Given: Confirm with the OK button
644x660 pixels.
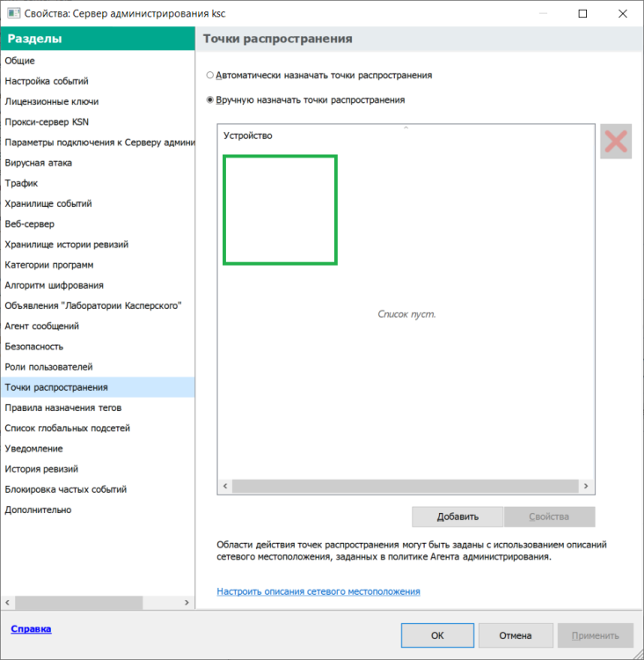Looking at the screenshot, I should coord(437,635).
